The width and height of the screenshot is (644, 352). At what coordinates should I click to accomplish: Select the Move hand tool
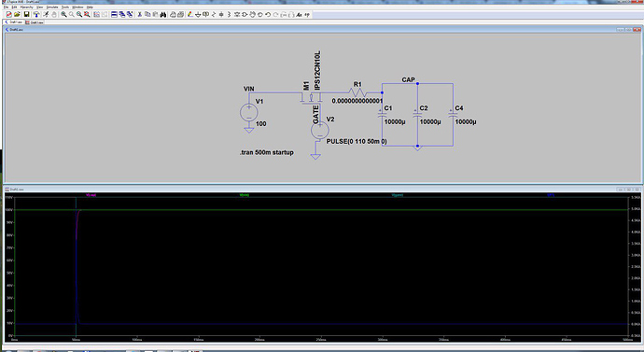click(253, 14)
